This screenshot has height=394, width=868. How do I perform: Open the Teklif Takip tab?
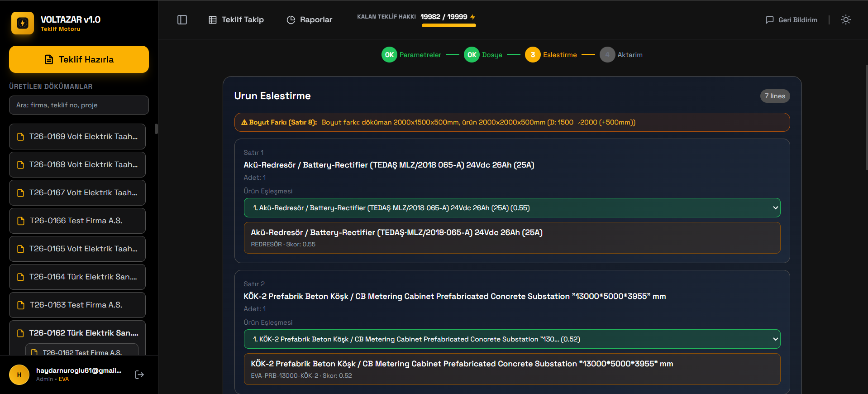236,20
